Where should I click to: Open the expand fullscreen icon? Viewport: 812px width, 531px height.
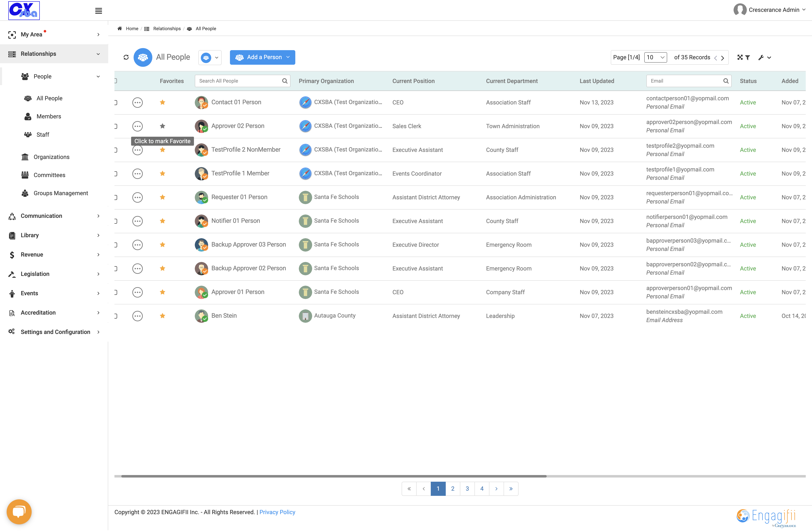pyautogui.click(x=740, y=57)
